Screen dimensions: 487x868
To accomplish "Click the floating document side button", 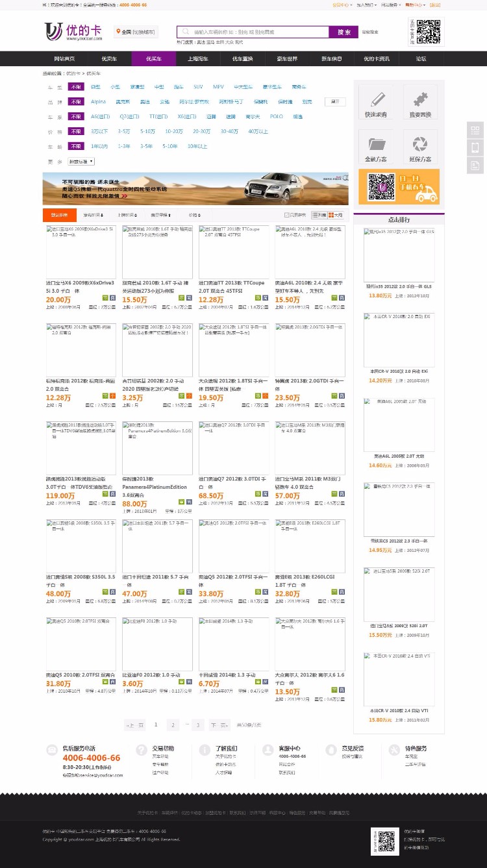I will tap(475, 166).
